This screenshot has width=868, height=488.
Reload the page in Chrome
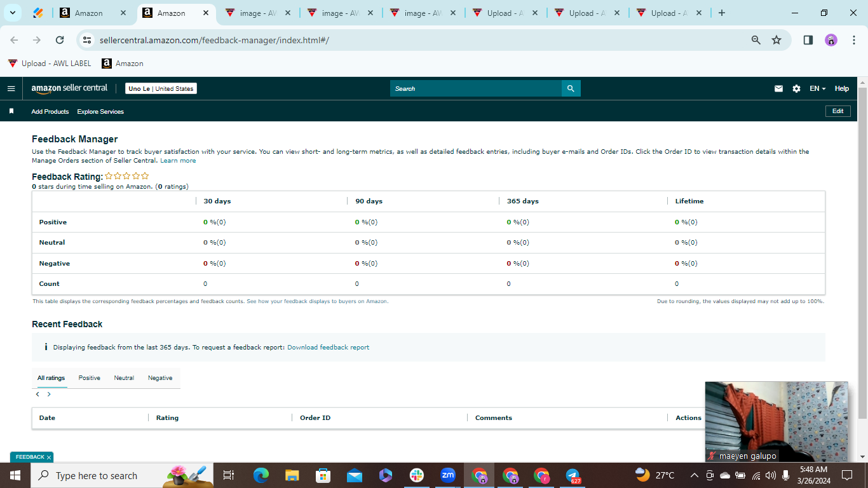point(60,40)
